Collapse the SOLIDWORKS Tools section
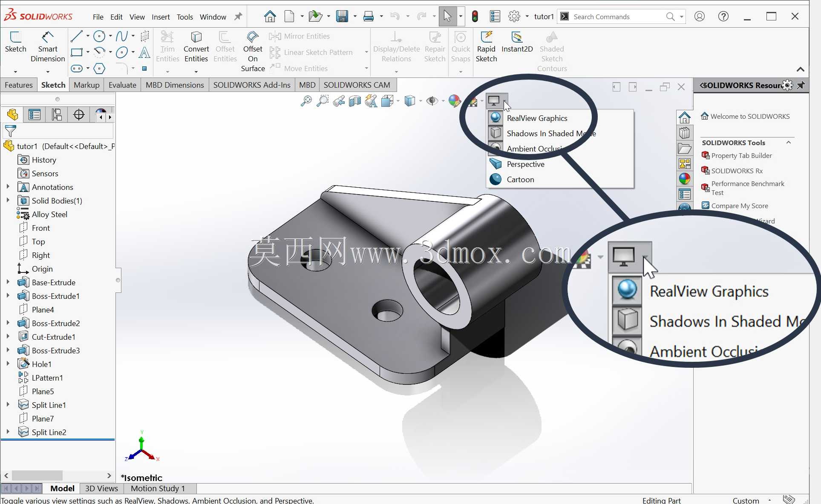 [x=789, y=143]
